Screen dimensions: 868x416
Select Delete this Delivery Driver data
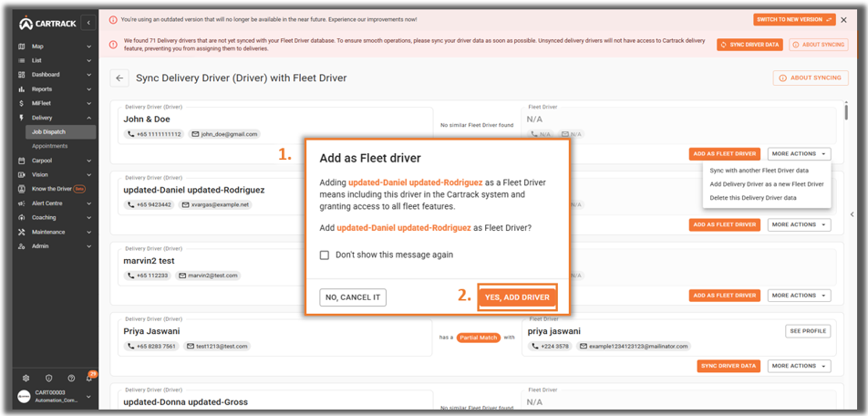pyautogui.click(x=753, y=198)
